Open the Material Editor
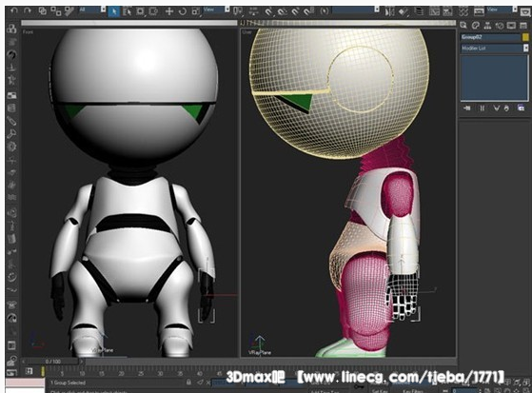 pyautogui.click(x=463, y=11)
